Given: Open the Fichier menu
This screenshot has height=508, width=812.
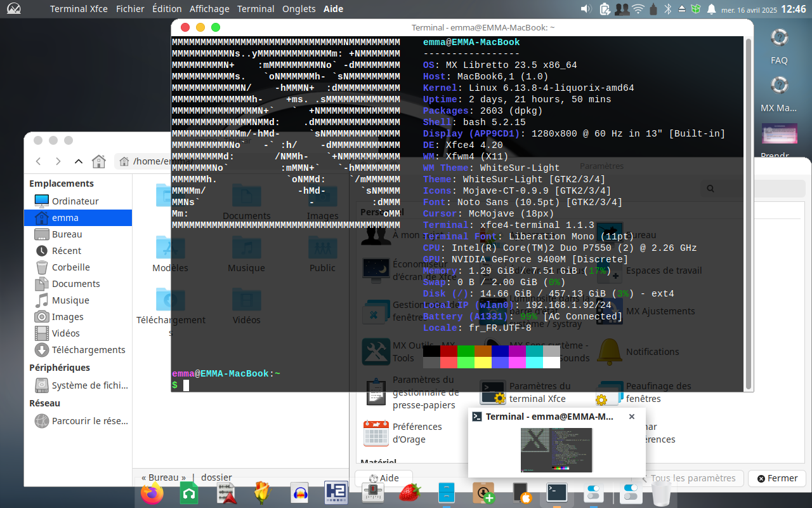Looking at the screenshot, I should coord(130,9).
